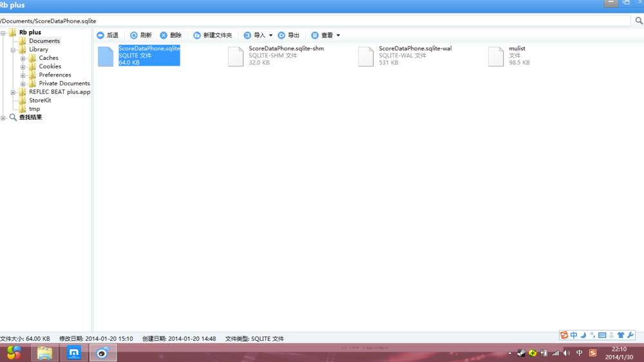Select the Private Documents folder in tree
Viewport: 644px width, 362px height.
(64, 83)
